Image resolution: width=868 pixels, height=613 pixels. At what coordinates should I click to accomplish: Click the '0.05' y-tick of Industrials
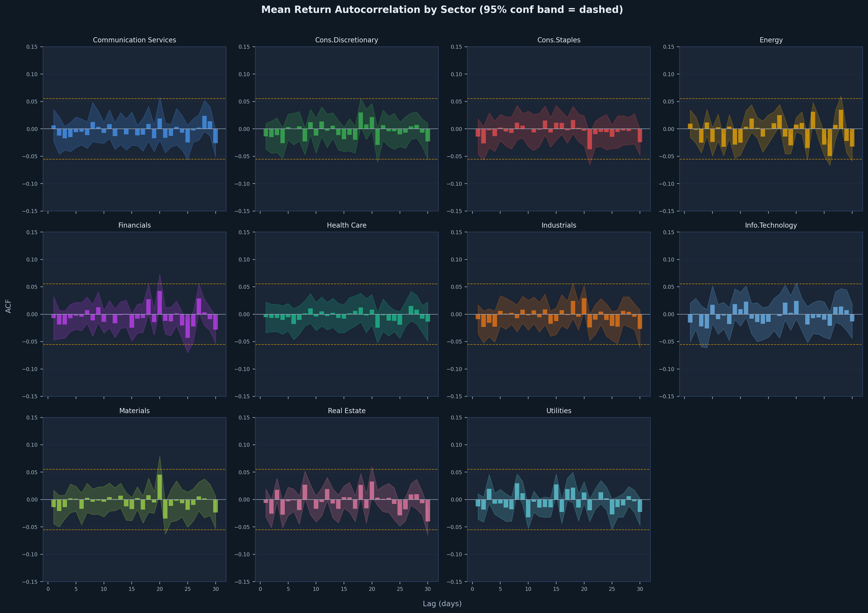point(456,287)
